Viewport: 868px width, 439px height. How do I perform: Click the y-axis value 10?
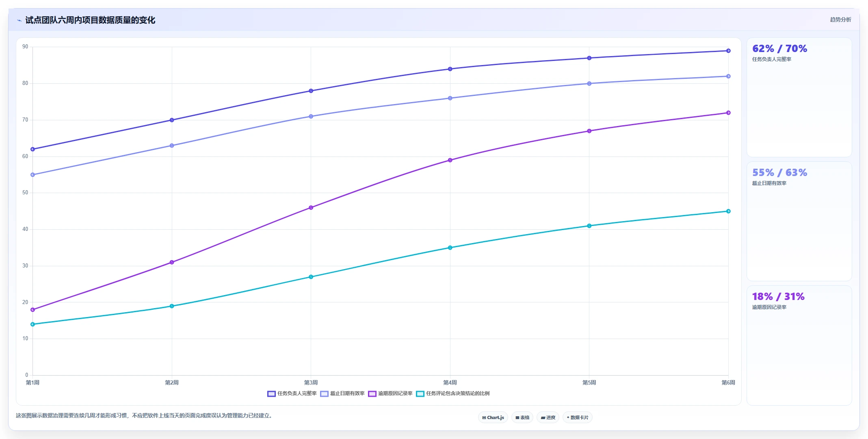(x=25, y=339)
